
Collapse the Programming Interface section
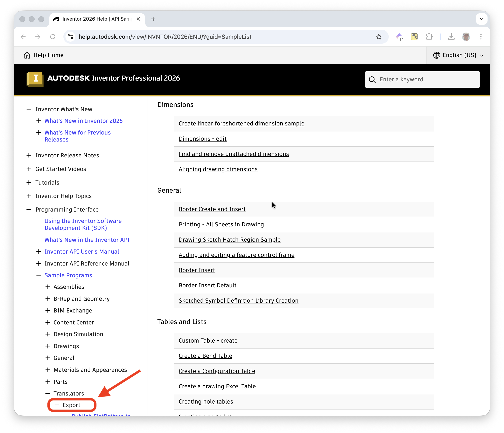point(29,209)
